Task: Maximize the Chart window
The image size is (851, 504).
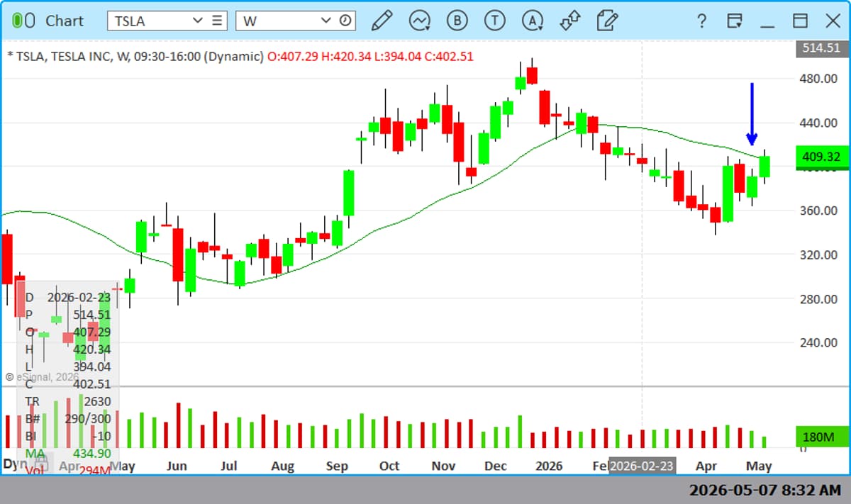Action: 800,21
